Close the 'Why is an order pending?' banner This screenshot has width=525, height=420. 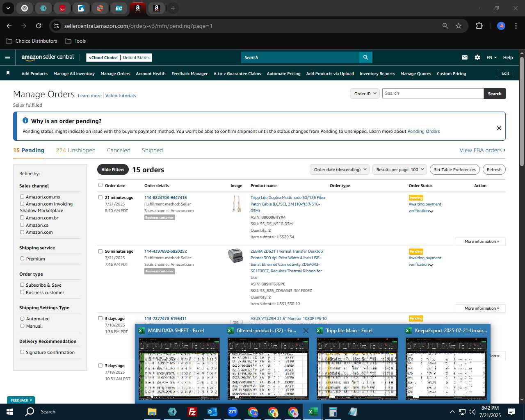[499, 128]
